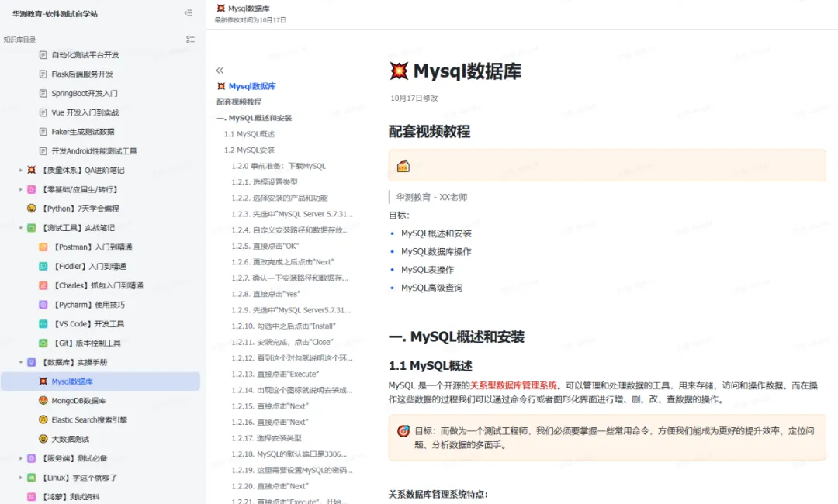Select the MongoDB数据库 leaf icon

coord(44,401)
